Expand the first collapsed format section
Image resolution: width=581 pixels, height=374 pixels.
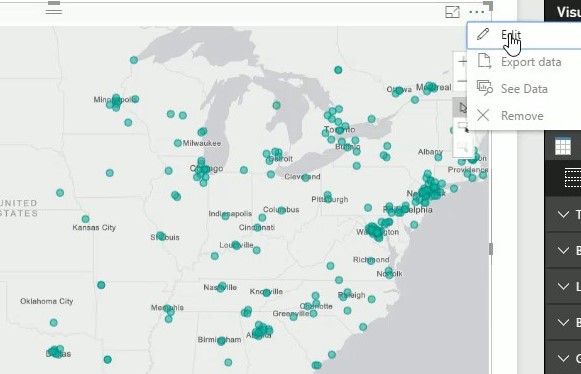[563, 214]
